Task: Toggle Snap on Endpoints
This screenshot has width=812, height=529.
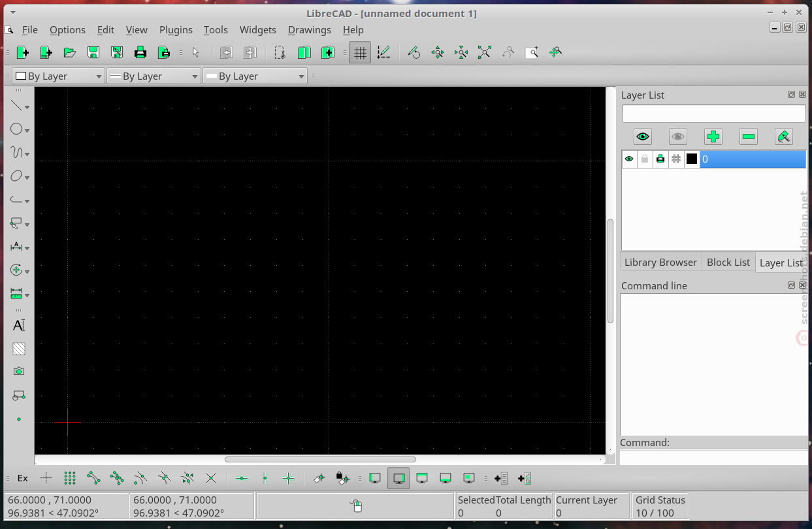Action: click(x=93, y=478)
